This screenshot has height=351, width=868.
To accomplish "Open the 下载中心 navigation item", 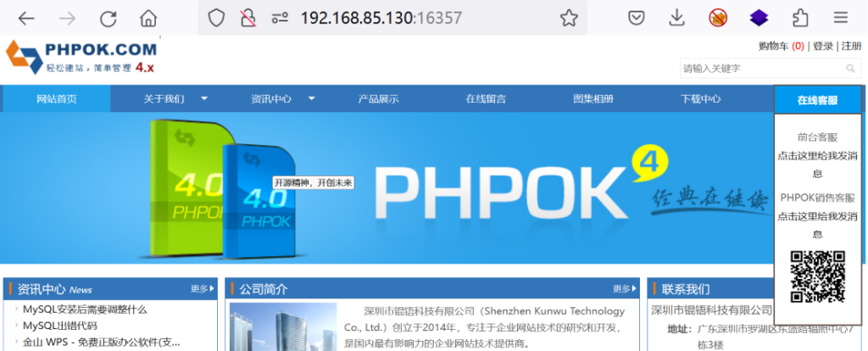I will [x=701, y=99].
